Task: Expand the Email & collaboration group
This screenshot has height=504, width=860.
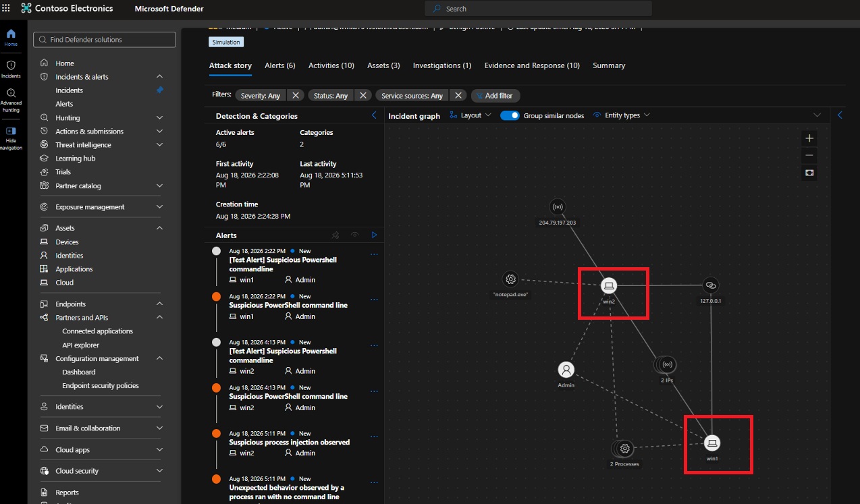Action: pyautogui.click(x=159, y=428)
